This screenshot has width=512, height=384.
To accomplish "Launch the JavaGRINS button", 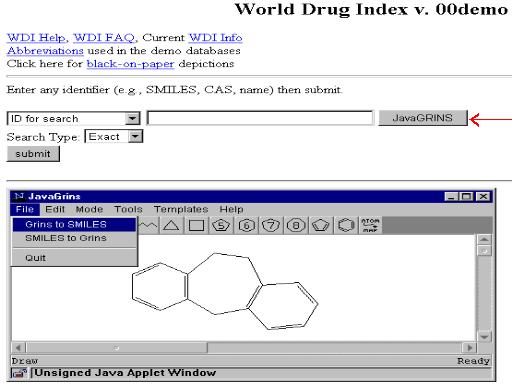I will coord(423,118).
